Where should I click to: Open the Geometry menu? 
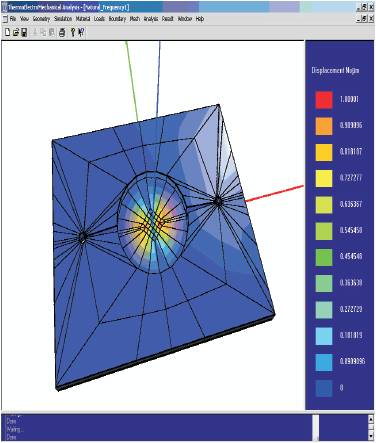click(41, 19)
